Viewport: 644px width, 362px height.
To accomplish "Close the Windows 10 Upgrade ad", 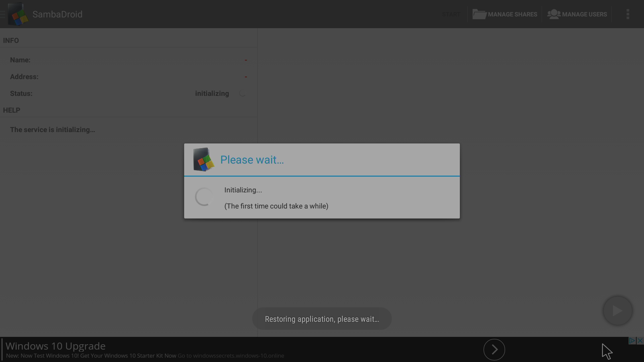I will [640, 341].
